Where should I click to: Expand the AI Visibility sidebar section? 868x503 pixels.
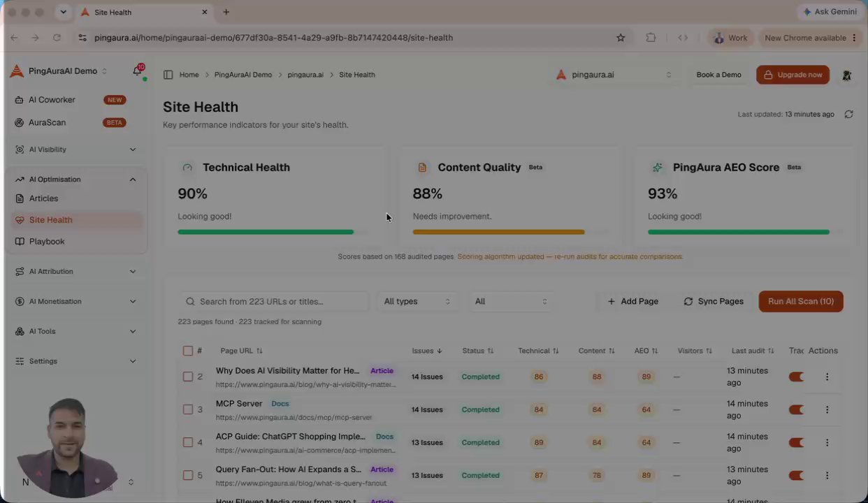tap(76, 150)
